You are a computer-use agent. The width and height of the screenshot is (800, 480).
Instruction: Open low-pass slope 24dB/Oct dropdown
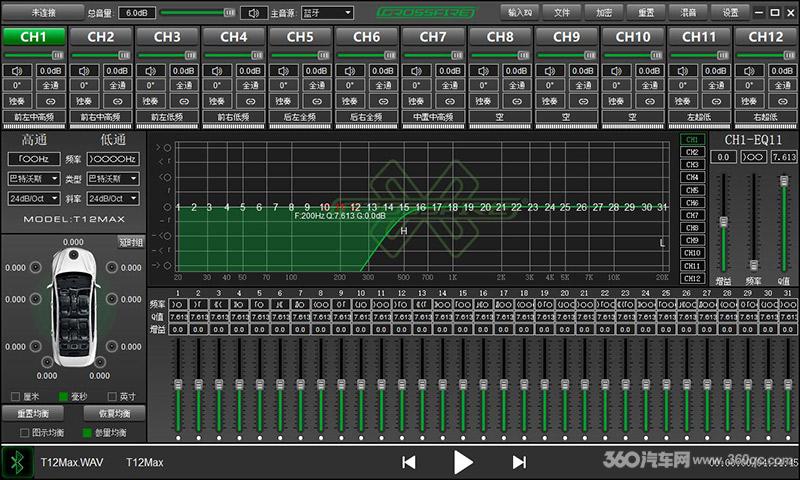click(x=113, y=198)
